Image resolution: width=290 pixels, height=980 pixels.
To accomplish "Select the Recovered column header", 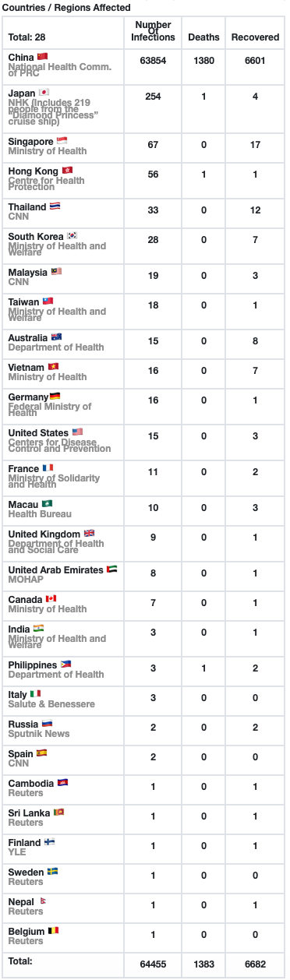I will click(255, 37).
